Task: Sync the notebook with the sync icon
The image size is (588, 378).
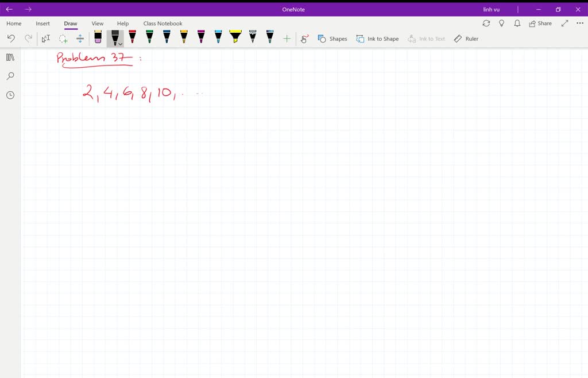Action: 486,23
